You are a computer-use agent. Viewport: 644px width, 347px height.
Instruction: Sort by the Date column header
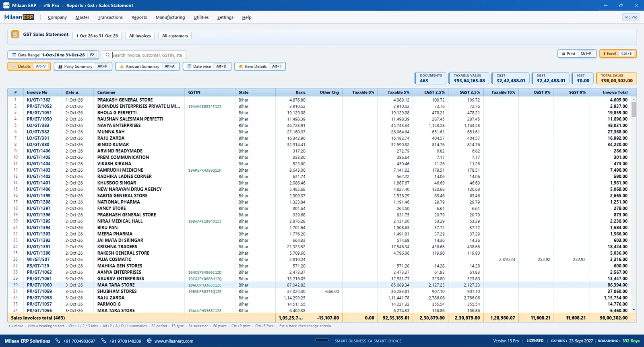tap(78, 92)
